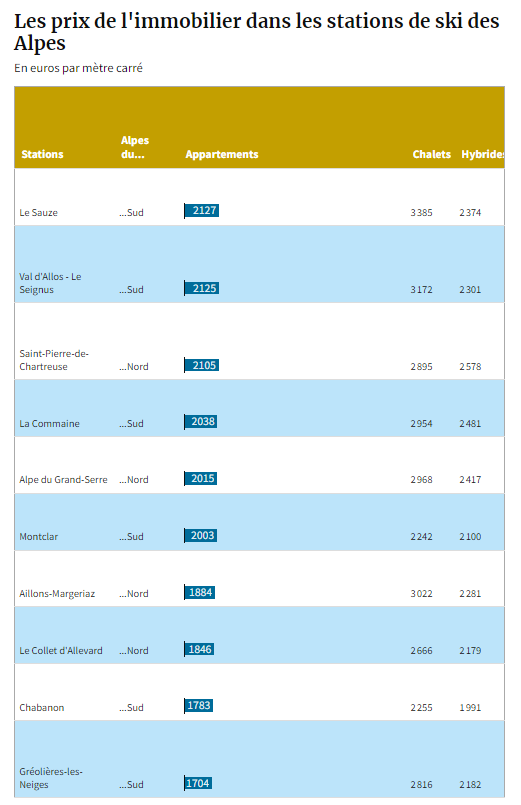Click chalet price 3022 for Aillons-Margeriaz

tap(421, 593)
